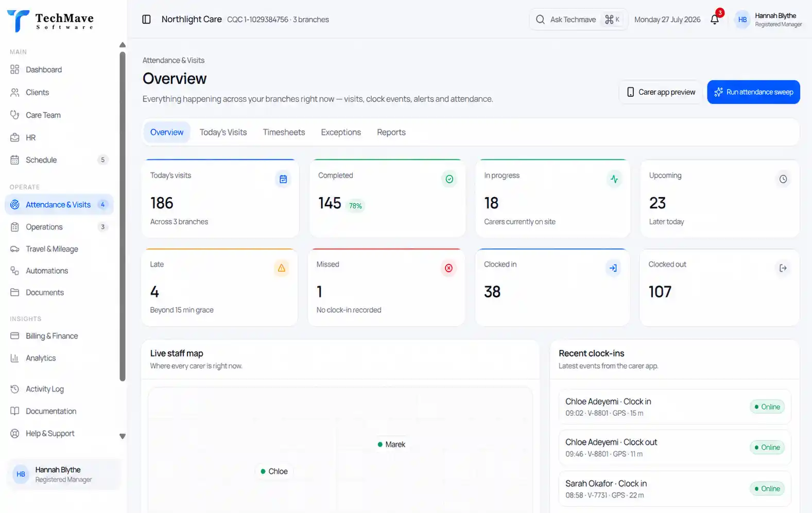Viewport: 812px width, 513px height.
Task: Click the In progress activity icon
Action: [x=614, y=179]
